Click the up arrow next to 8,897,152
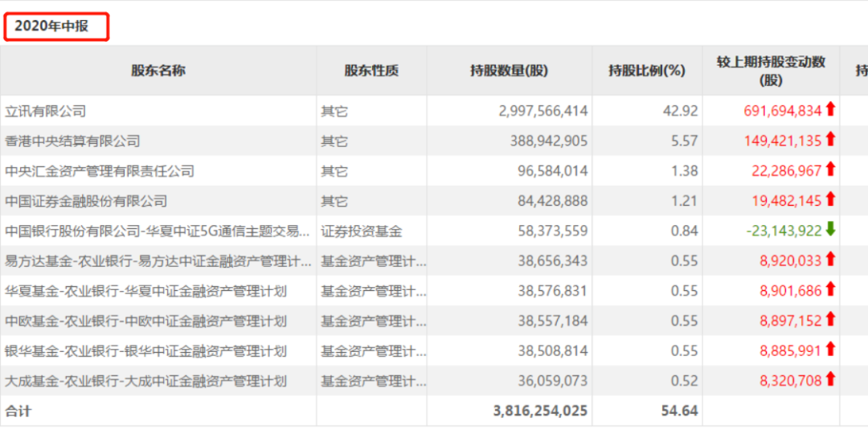The height and width of the screenshot is (434, 868). 829,319
